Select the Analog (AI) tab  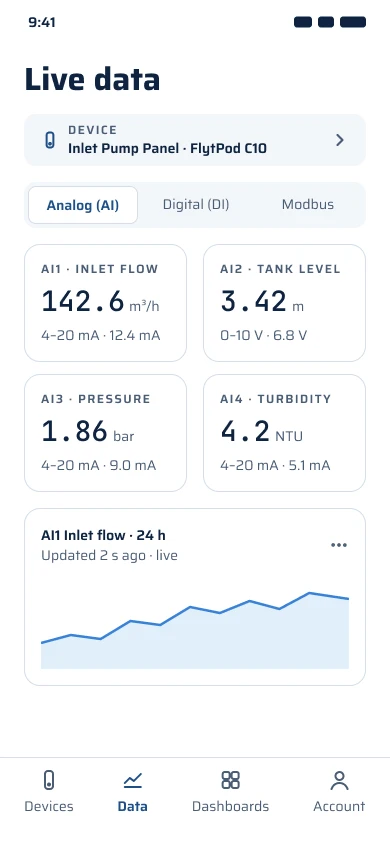coord(83,205)
